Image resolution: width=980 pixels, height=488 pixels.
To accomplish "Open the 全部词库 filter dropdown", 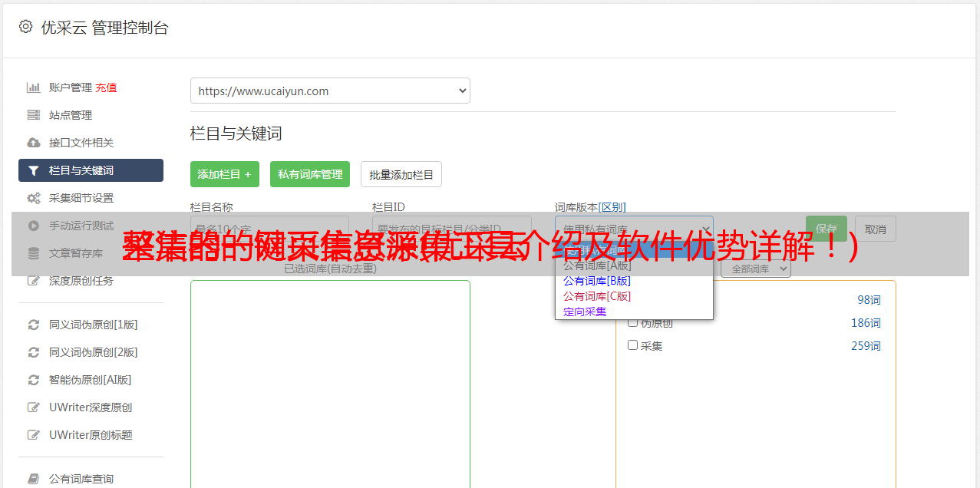I will pyautogui.click(x=756, y=269).
